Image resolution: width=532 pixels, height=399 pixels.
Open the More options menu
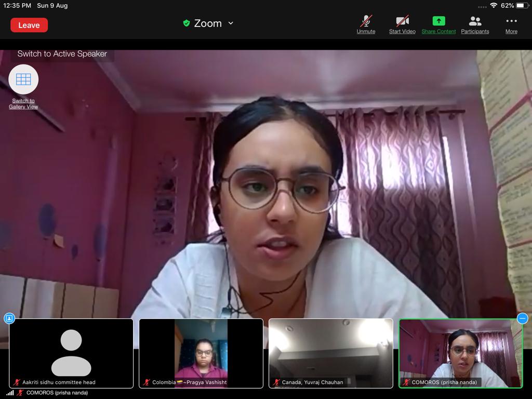click(511, 22)
